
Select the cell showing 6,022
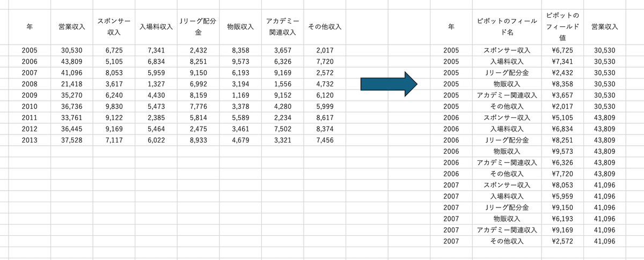[156, 140]
